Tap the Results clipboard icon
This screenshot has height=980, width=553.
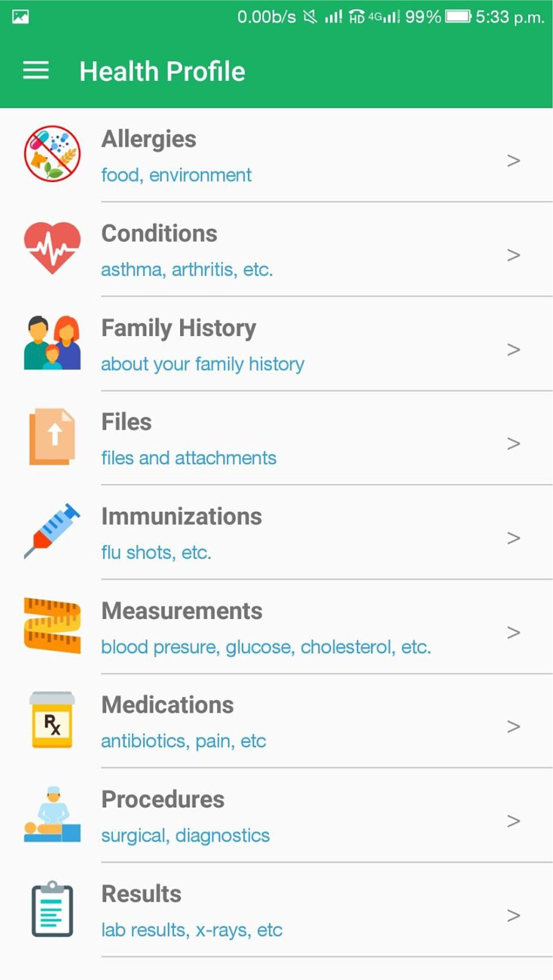point(52,909)
